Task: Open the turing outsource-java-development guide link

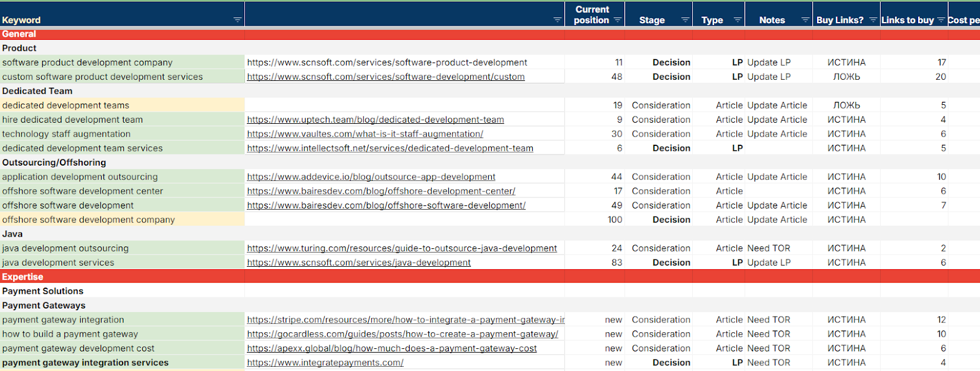Action: pos(402,248)
